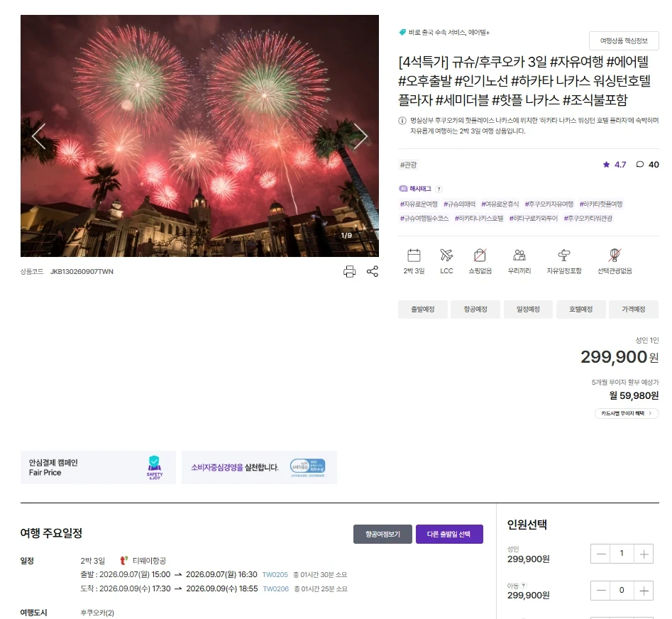Open flight TW0205 details link

coord(275,574)
